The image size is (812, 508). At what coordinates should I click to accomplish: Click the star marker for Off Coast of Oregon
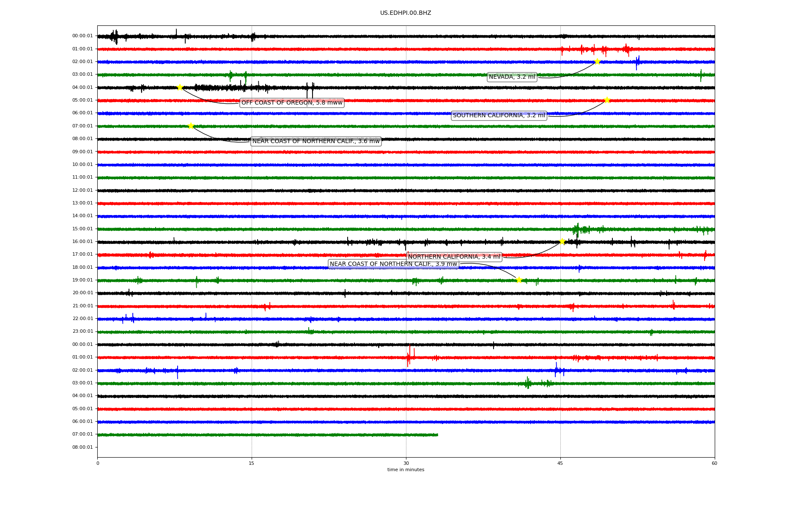(180, 87)
